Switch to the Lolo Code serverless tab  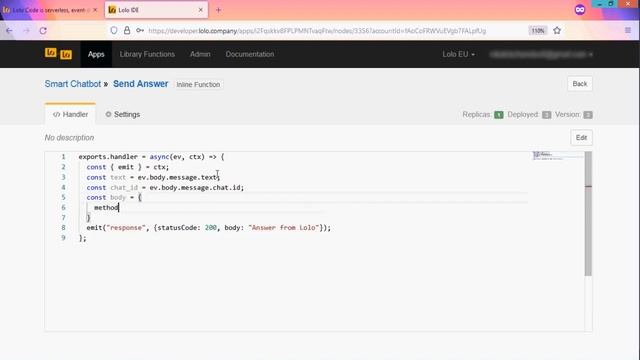[49, 10]
